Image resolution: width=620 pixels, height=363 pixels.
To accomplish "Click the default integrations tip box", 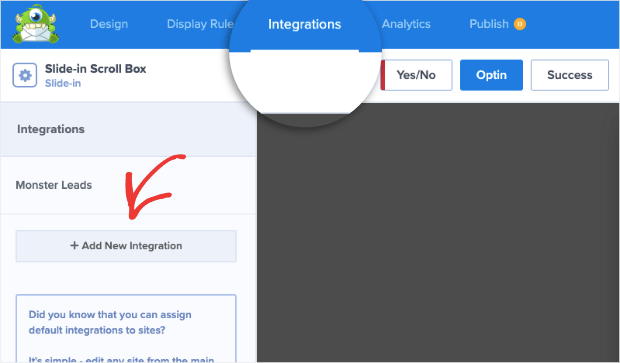I will [126, 328].
